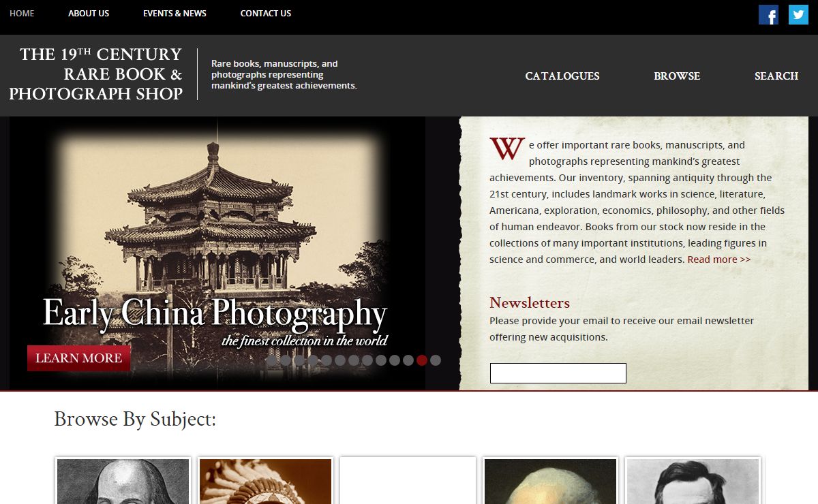The width and height of the screenshot is (818, 504).
Task: Open the Search section
Action: pyautogui.click(x=776, y=76)
